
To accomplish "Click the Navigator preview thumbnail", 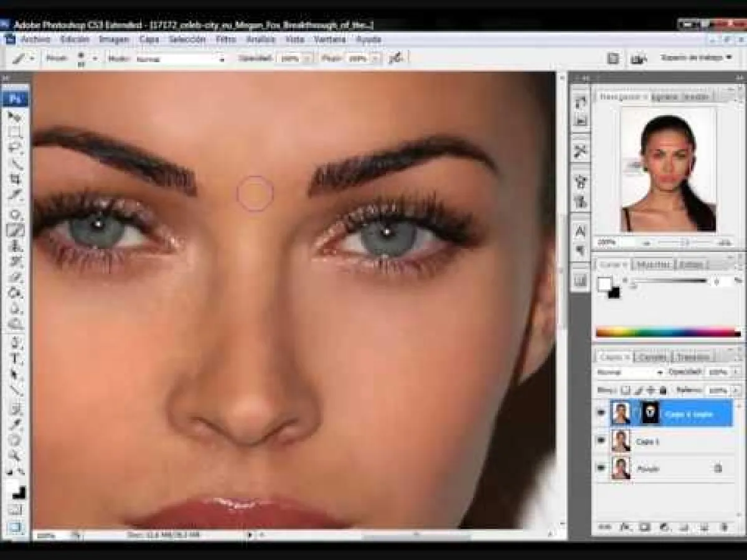I will (669, 169).
